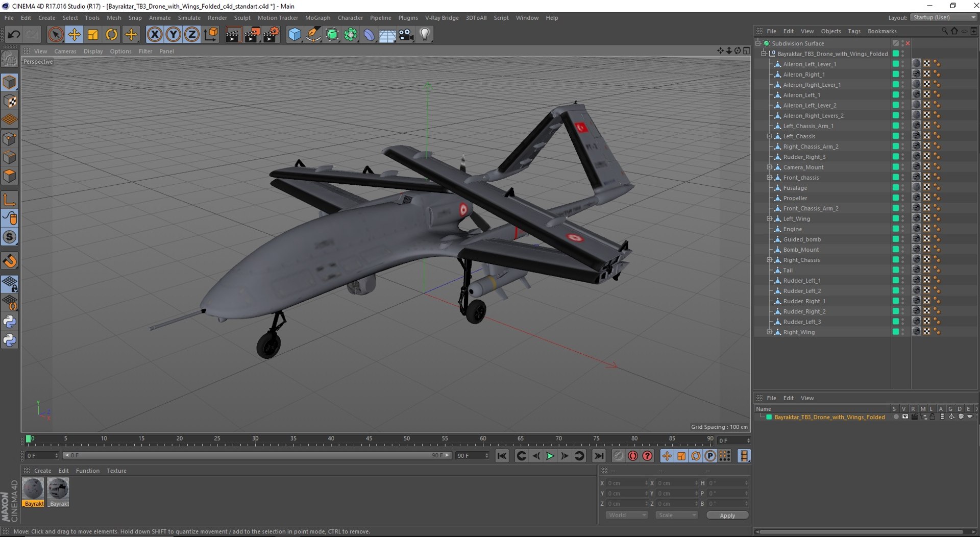Viewport: 980px width, 537px height.
Task: Open the File menu
Action: (9, 18)
